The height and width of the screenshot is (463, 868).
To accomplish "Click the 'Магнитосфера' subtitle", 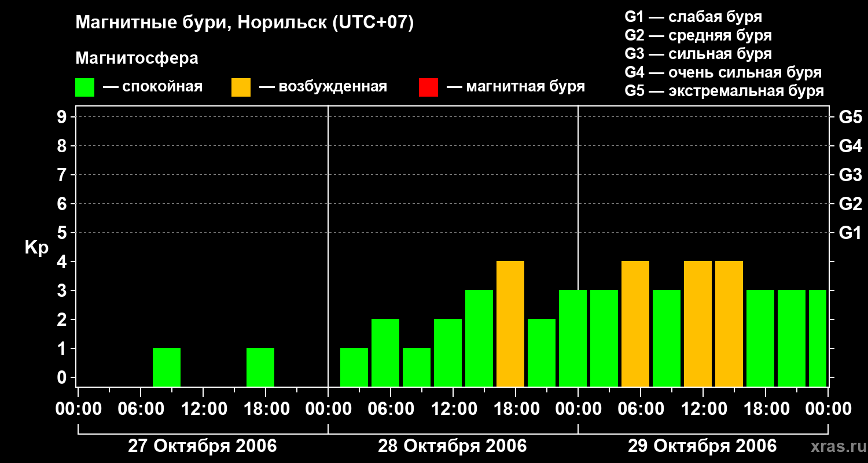I will click(x=137, y=58).
